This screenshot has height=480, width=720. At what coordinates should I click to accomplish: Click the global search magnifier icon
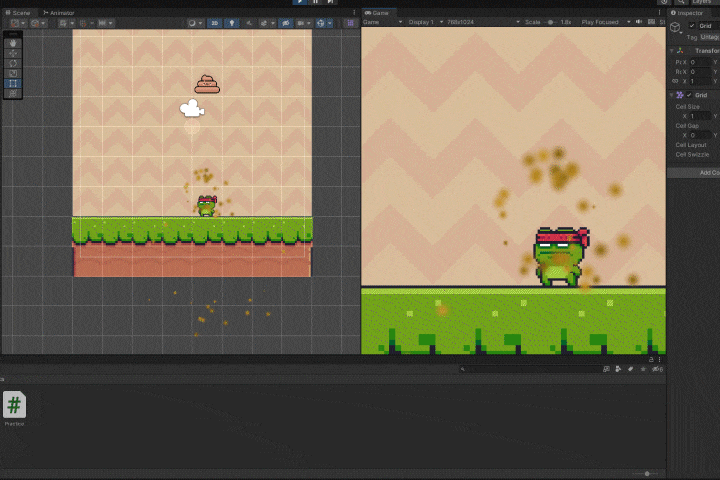coord(681,2)
